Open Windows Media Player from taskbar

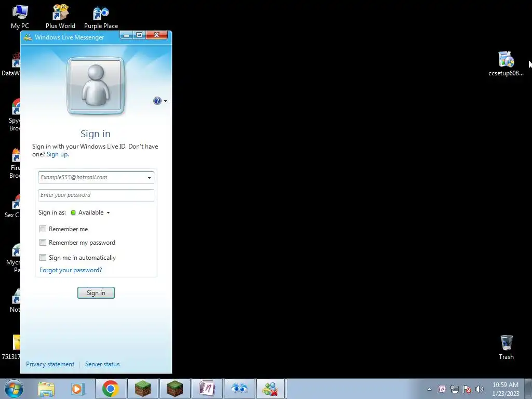click(x=77, y=389)
